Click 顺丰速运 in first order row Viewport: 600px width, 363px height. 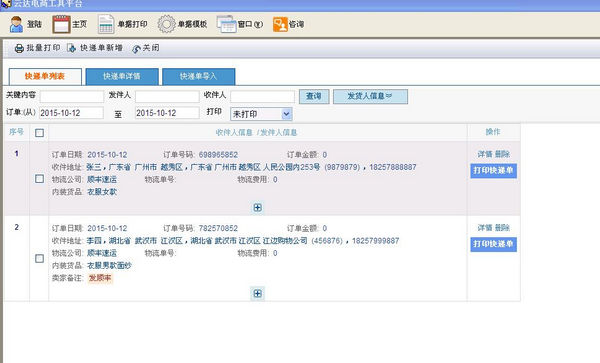click(x=102, y=179)
